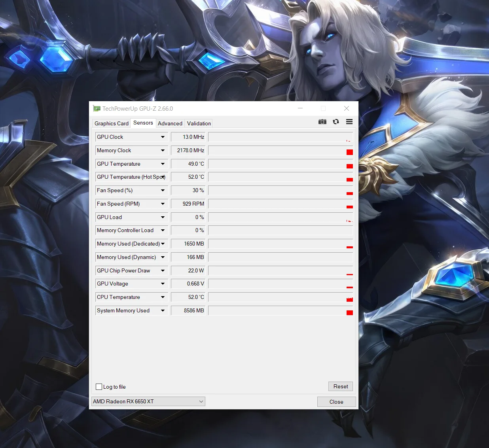Enable the Log to file checkbox

99,387
